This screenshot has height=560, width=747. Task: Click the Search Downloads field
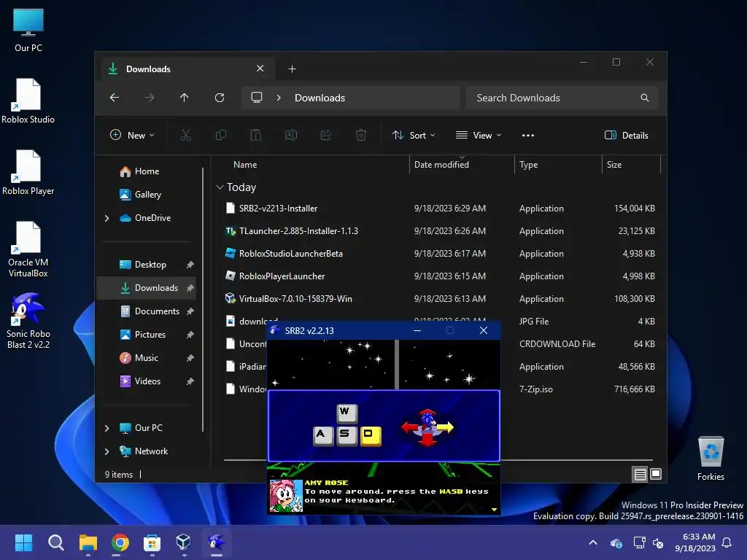point(562,98)
